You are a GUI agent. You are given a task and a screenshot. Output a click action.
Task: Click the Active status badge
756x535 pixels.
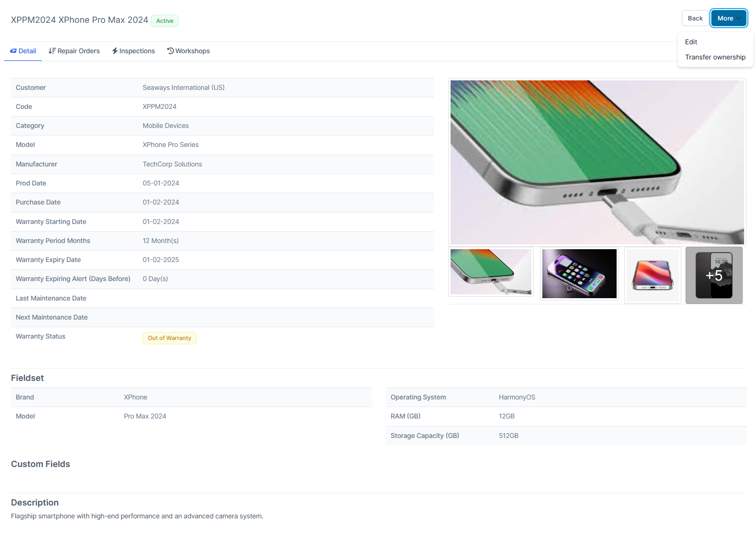tap(165, 21)
